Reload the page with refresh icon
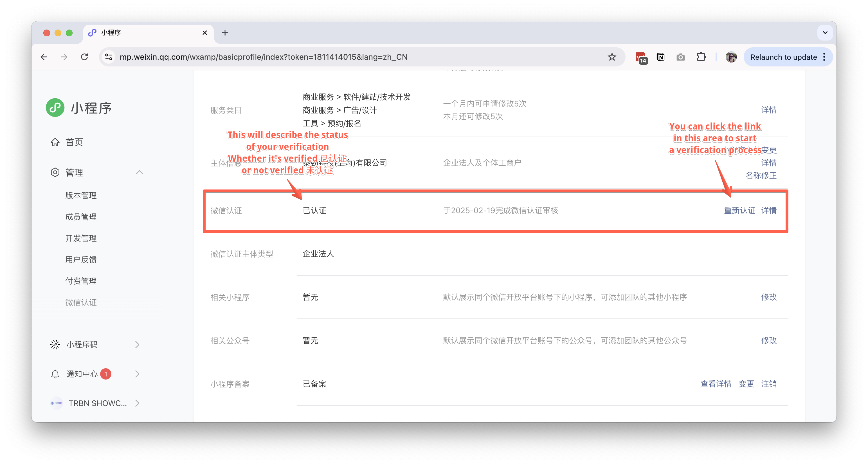The image size is (868, 464). tap(84, 57)
